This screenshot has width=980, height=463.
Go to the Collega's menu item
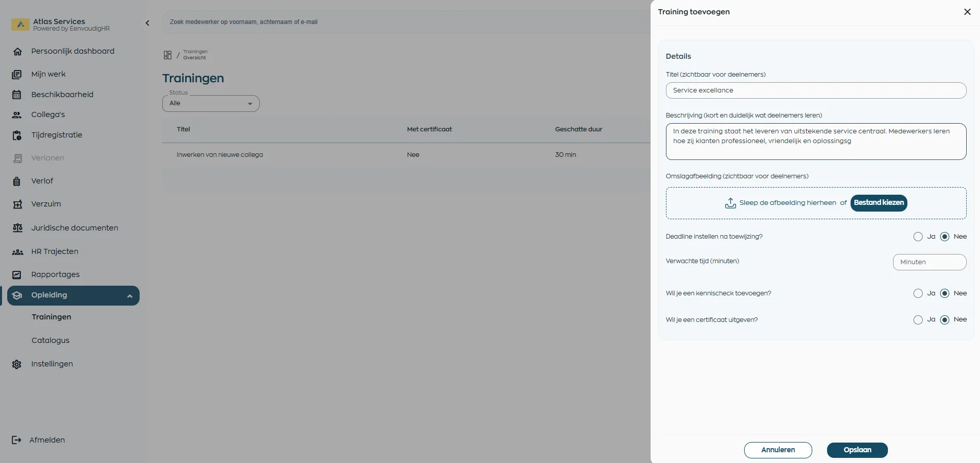[x=48, y=114]
